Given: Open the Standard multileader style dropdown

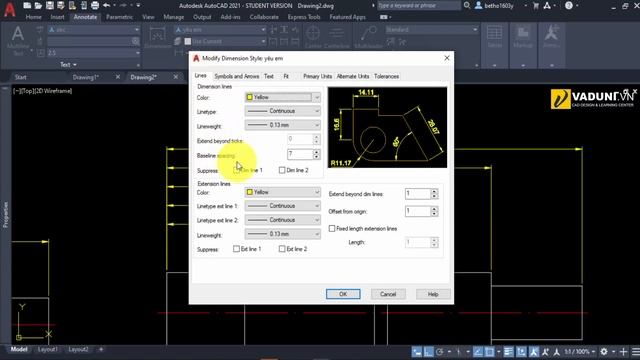Looking at the screenshot, I should (431, 30).
